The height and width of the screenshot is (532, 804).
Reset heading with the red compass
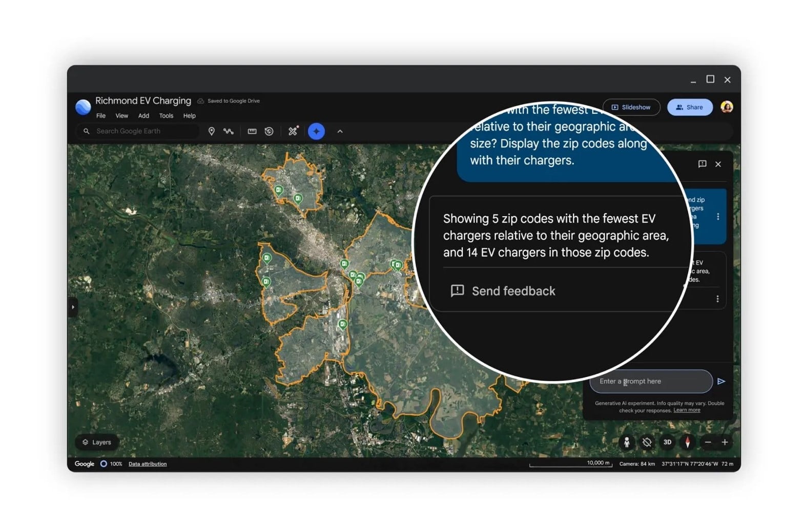[687, 442]
